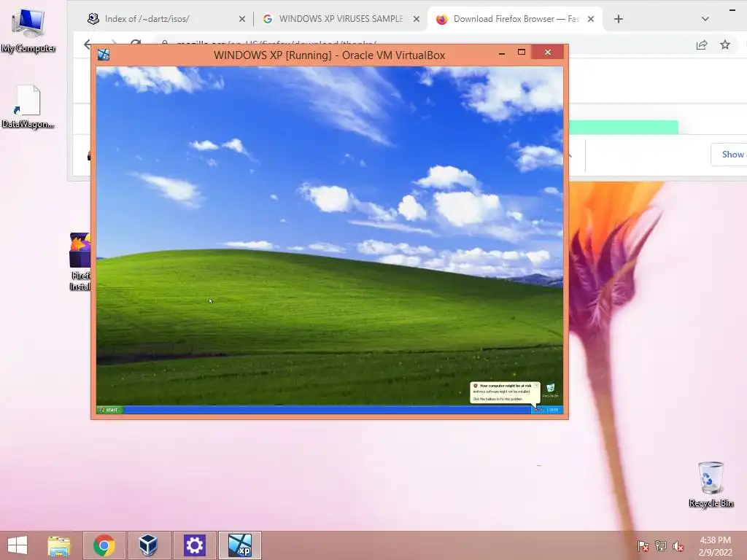Select the XP virtual machine taskbar button
Image resolution: width=747 pixels, height=560 pixels.
pos(239,545)
